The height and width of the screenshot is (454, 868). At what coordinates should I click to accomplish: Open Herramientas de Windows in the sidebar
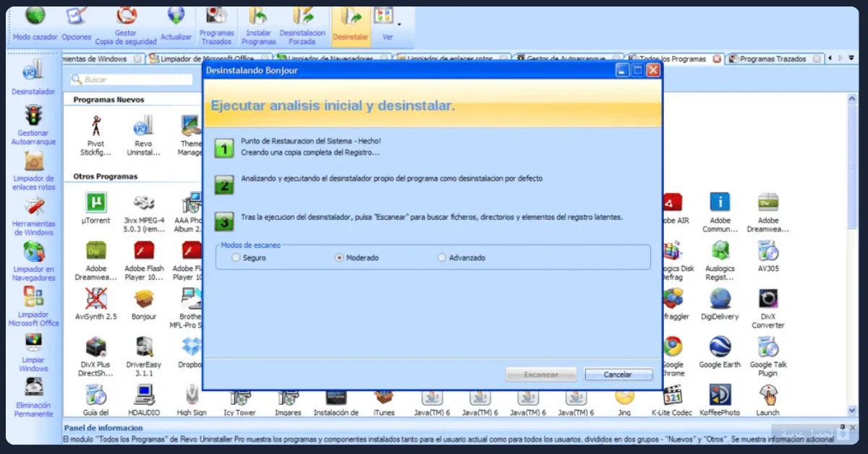coord(33,216)
